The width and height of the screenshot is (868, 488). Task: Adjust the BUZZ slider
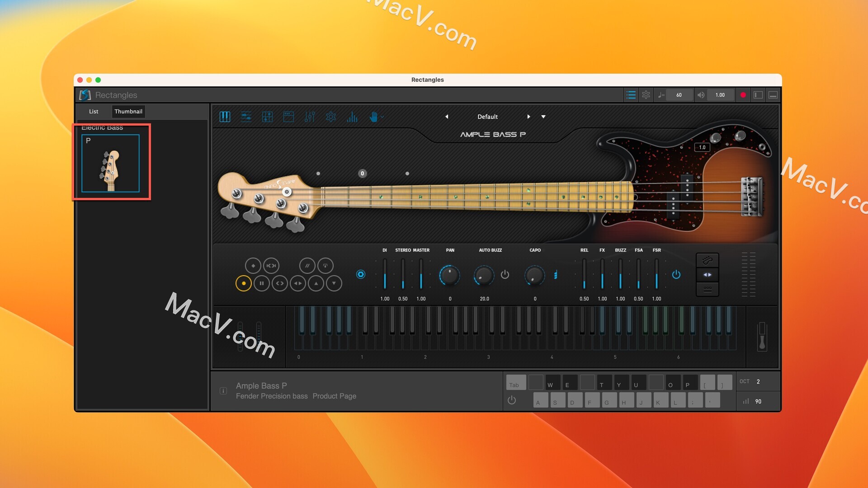click(x=620, y=274)
